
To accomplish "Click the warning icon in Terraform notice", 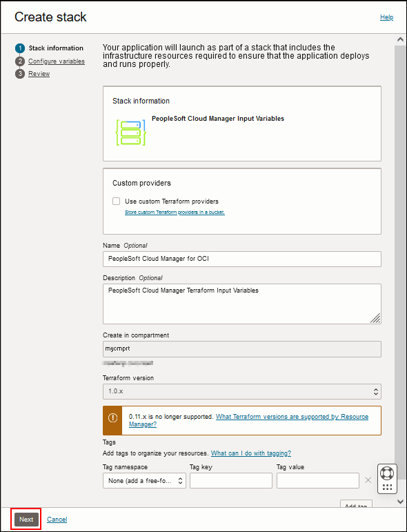I will pos(112,418).
